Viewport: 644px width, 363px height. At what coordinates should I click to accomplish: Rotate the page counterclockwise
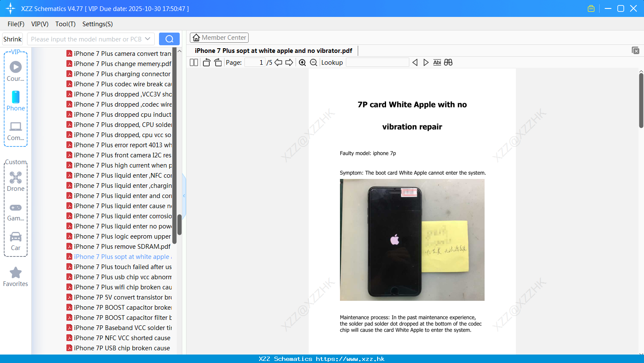(x=206, y=63)
